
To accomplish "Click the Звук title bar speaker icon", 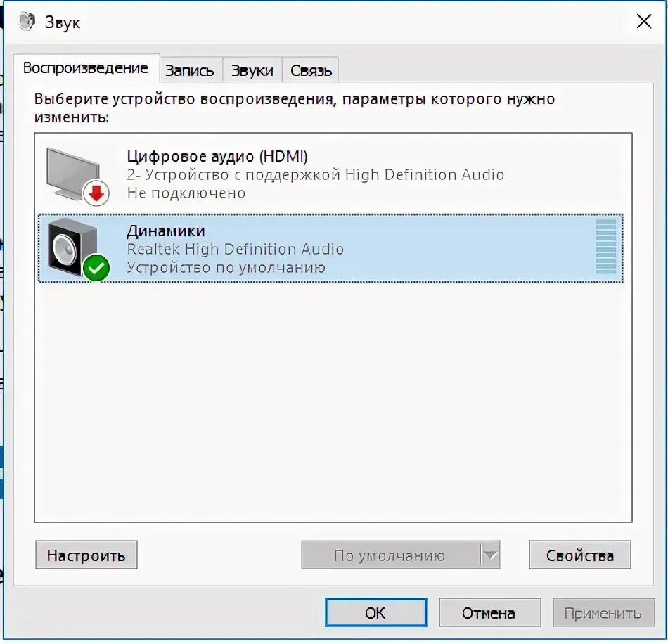I will [x=27, y=21].
